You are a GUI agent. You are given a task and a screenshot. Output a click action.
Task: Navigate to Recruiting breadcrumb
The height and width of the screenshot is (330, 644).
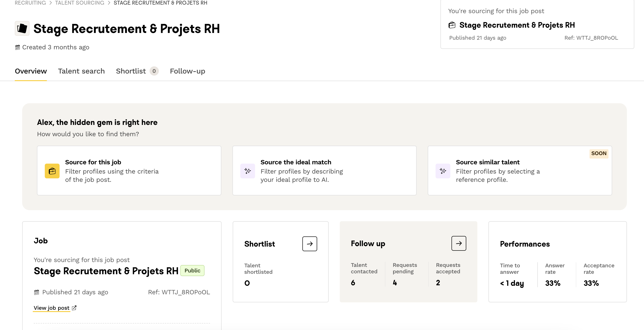[x=30, y=3]
